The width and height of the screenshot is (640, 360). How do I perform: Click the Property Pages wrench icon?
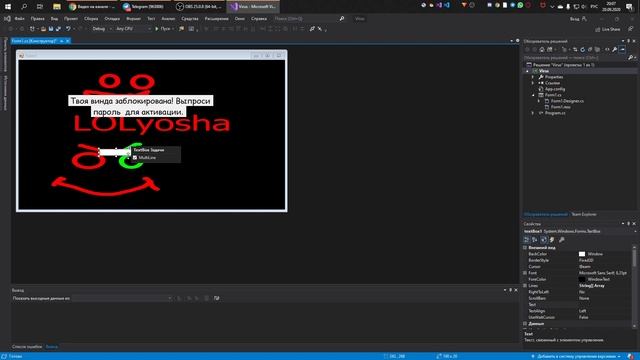562,240
